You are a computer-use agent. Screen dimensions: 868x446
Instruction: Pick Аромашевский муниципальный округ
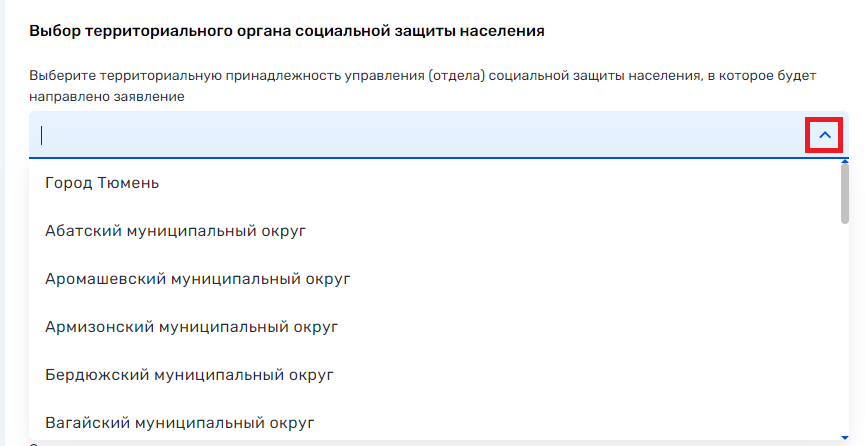[198, 279]
